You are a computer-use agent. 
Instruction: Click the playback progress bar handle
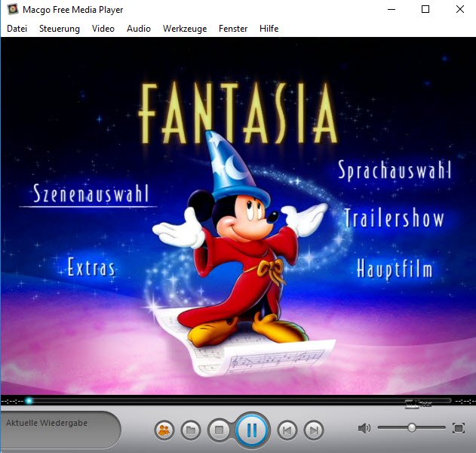[29, 401]
